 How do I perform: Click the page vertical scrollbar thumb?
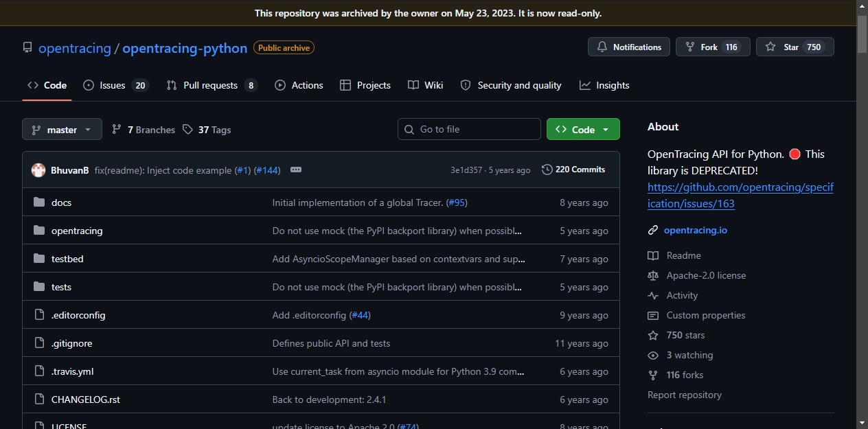[x=862, y=33]
